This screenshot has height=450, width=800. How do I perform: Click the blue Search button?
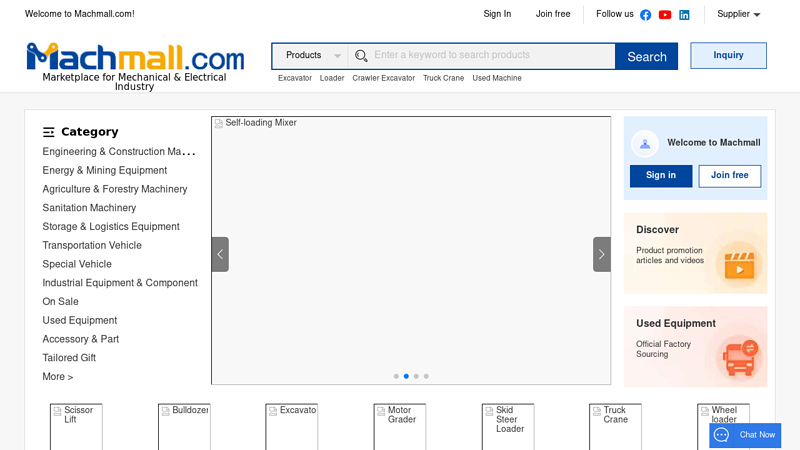click(x=646, y=56)
